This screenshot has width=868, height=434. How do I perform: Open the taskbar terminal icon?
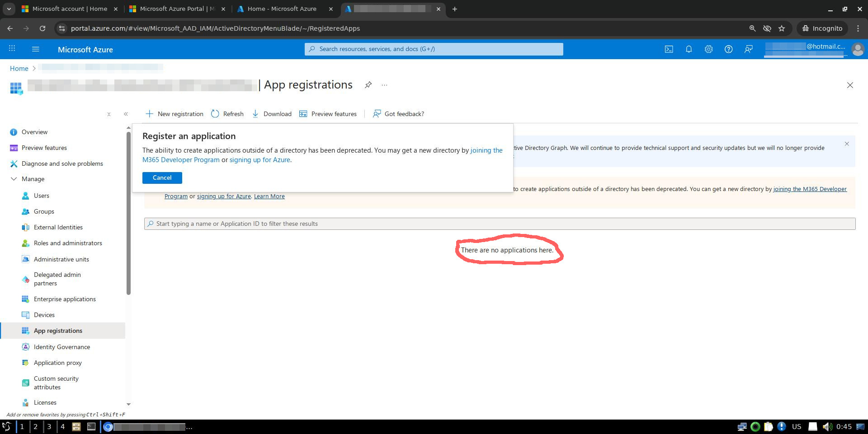[x=91, y=426]
